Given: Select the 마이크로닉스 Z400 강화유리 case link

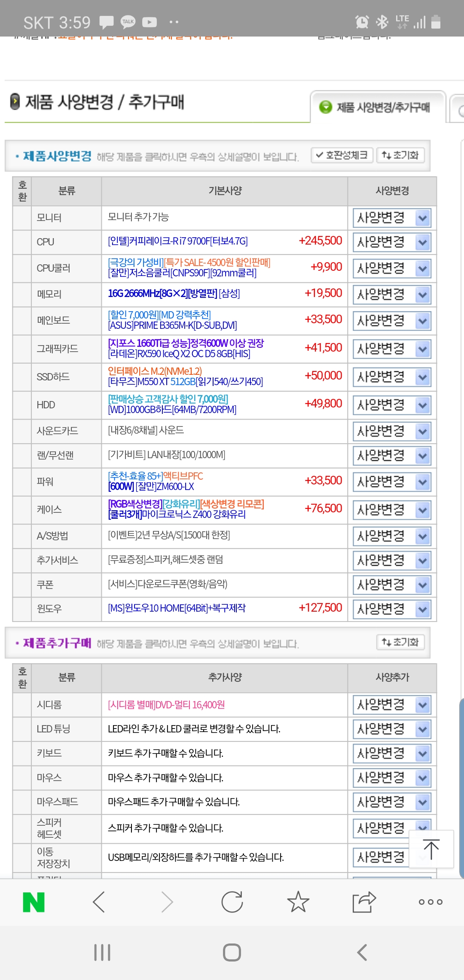Looking at the screenshot, I should 177,514.
